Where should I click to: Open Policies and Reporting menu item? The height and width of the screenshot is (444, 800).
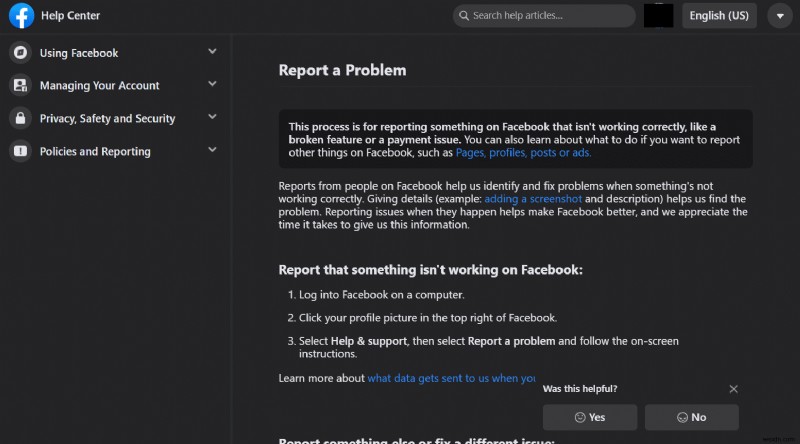point(95,152)
